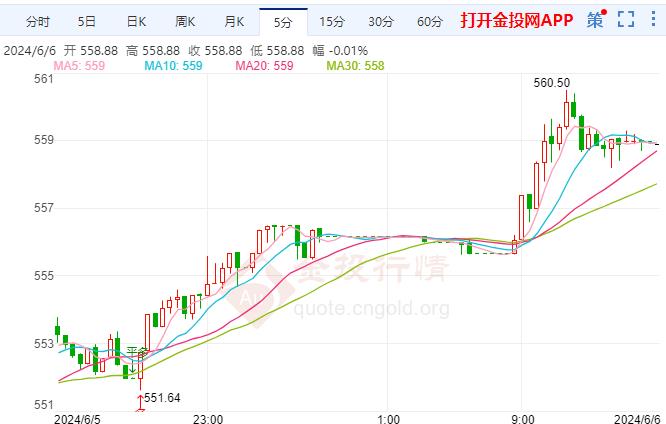Click the 策 strategy icon with red dot

[x=596, y=19]
